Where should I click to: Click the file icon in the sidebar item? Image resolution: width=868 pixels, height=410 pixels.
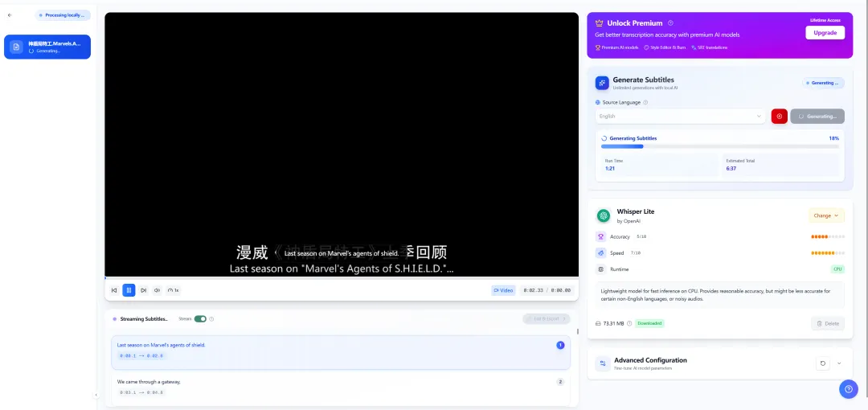tap(17, 47)
